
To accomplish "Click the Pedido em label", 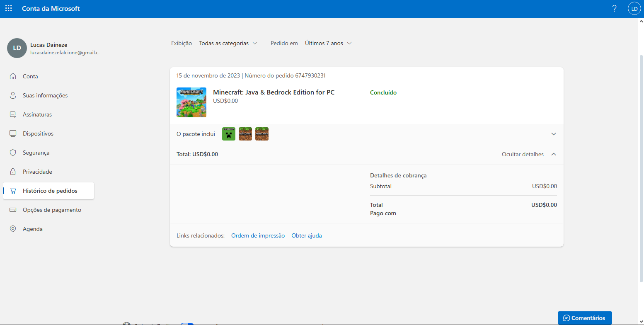I will pyautogui.click(x=284, y=43).
